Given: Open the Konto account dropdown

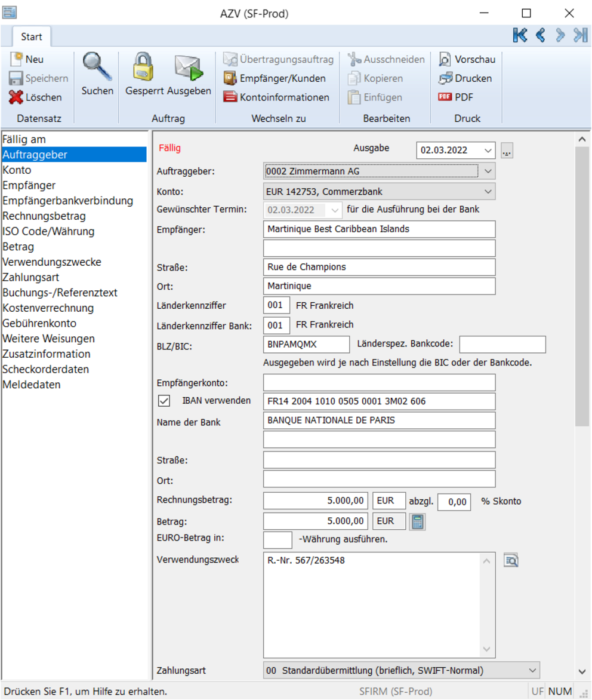Looking at the screenshot, I should (488, 191).
